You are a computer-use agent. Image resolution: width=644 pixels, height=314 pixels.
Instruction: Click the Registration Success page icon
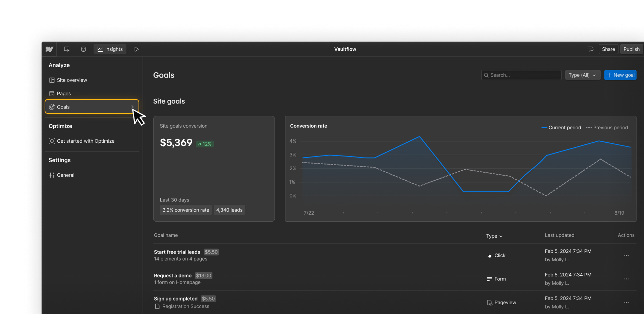pyautogui.click(x=157, y=306)
